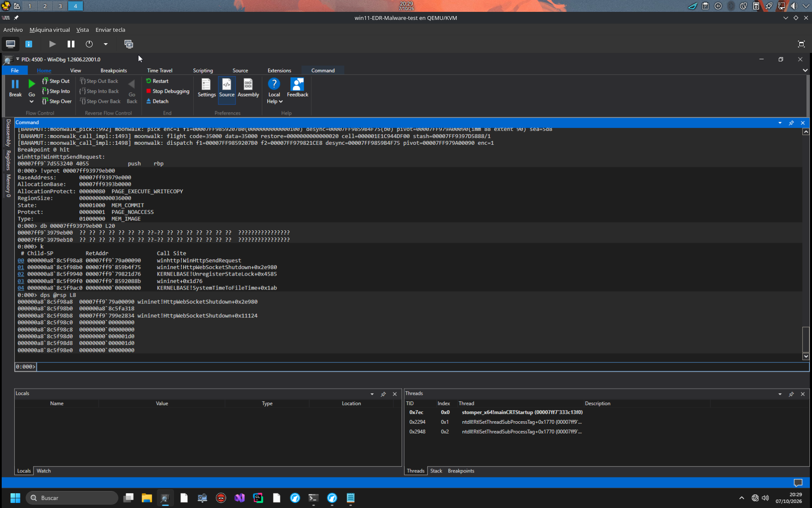Open Locals panel options dropdown

pos(372,394)
